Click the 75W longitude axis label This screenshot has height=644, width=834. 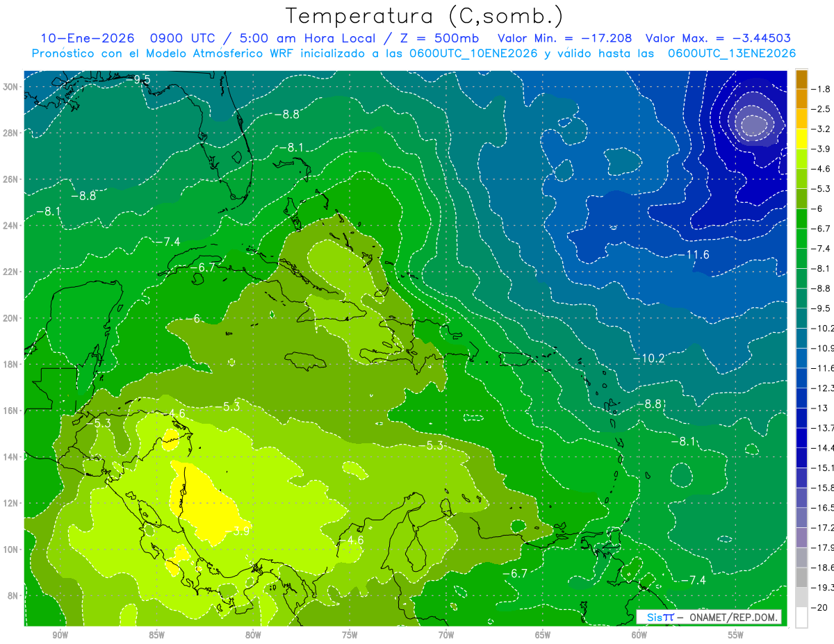click(350, 635)
